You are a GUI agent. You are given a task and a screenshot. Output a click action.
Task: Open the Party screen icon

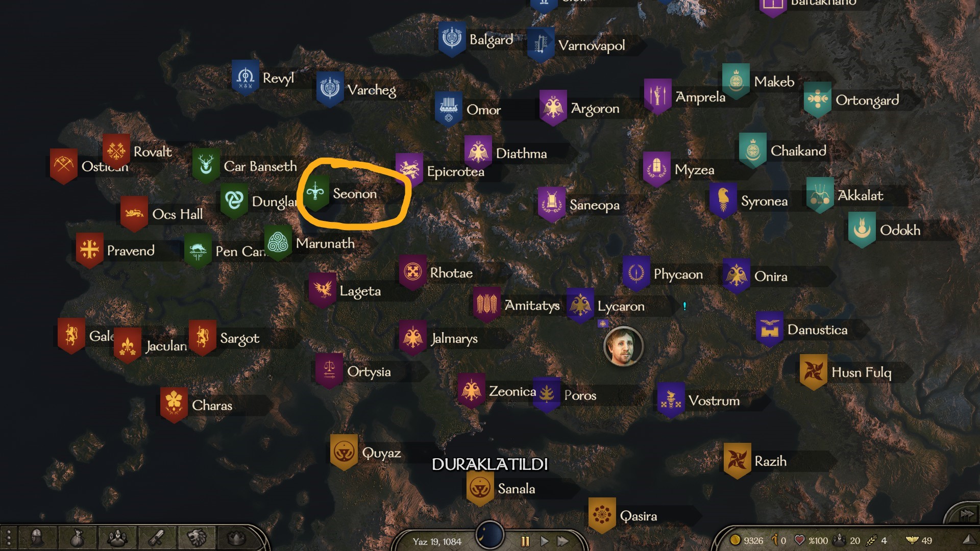(x=117, y=538)
